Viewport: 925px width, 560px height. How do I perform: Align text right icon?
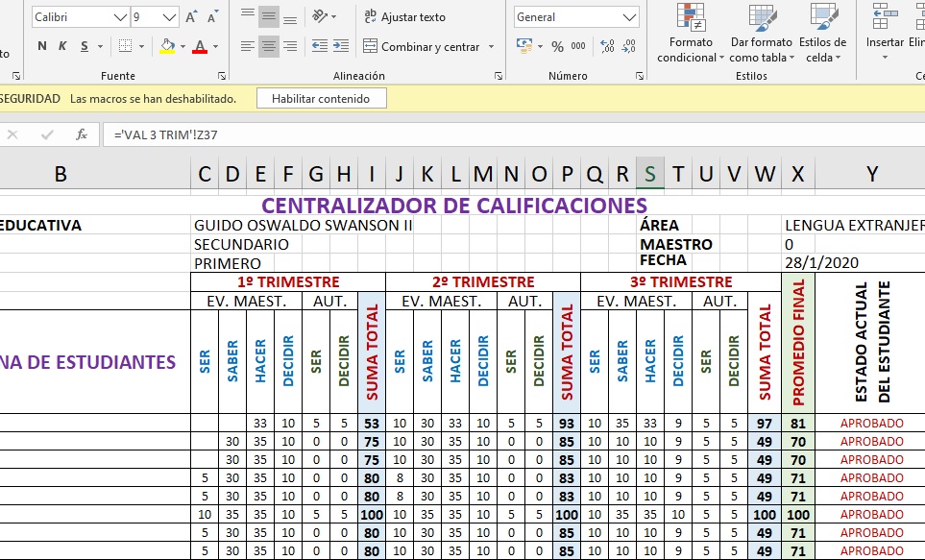[290, 46]
